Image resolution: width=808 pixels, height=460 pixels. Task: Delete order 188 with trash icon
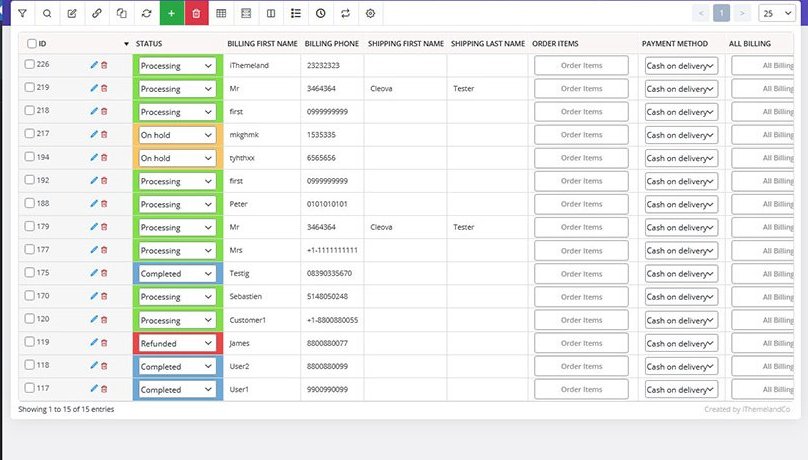tap(104, 204)
